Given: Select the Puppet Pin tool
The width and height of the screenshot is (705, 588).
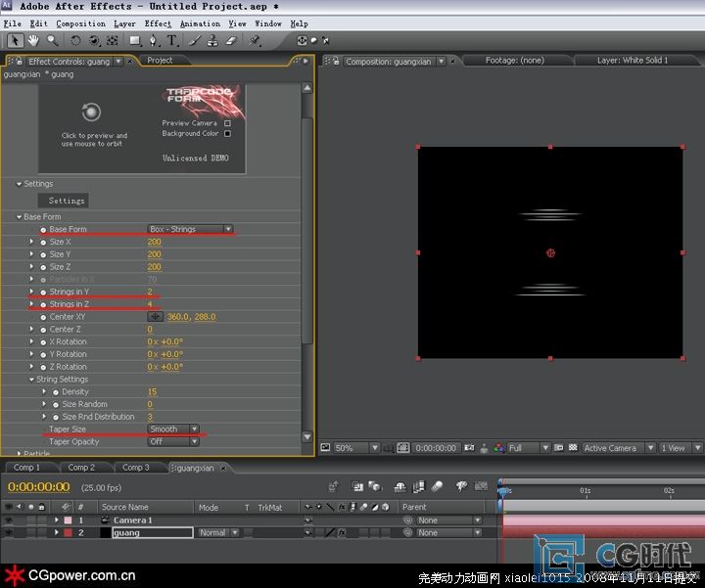Looking at the screenshot, I should (255, 41).
